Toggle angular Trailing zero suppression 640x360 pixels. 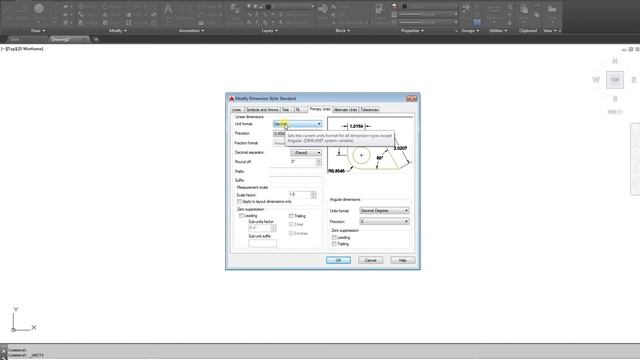(x=334, y=244)
